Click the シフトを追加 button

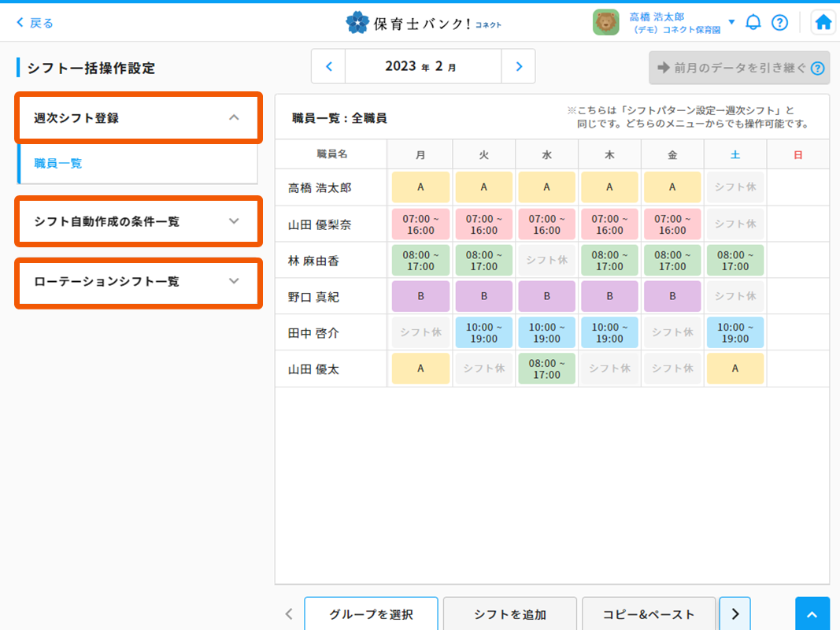[x=509, y=614]
